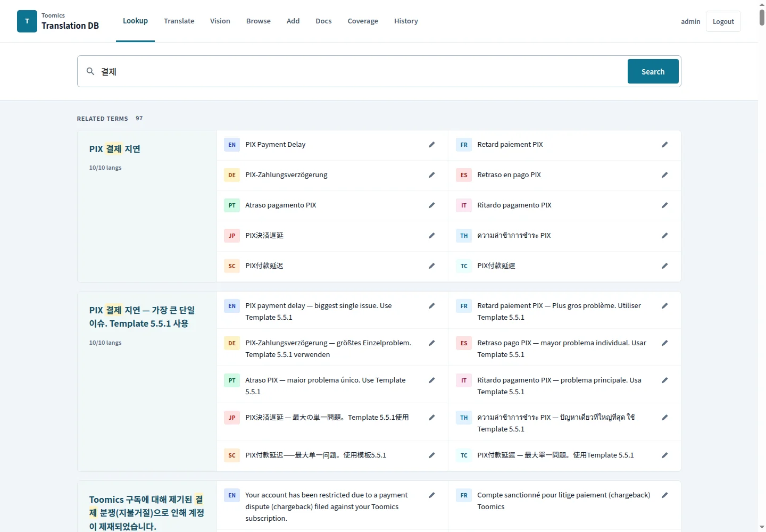Edit the DE translation 'PIX-Zahlungsverzögerung'
Screen dimensions: 766x532
point(432,175)
